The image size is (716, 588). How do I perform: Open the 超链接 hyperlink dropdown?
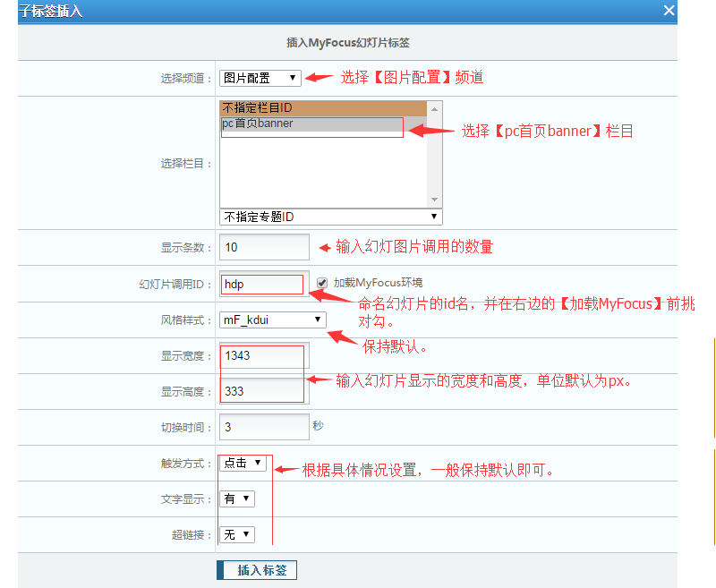tap(235, 534)
